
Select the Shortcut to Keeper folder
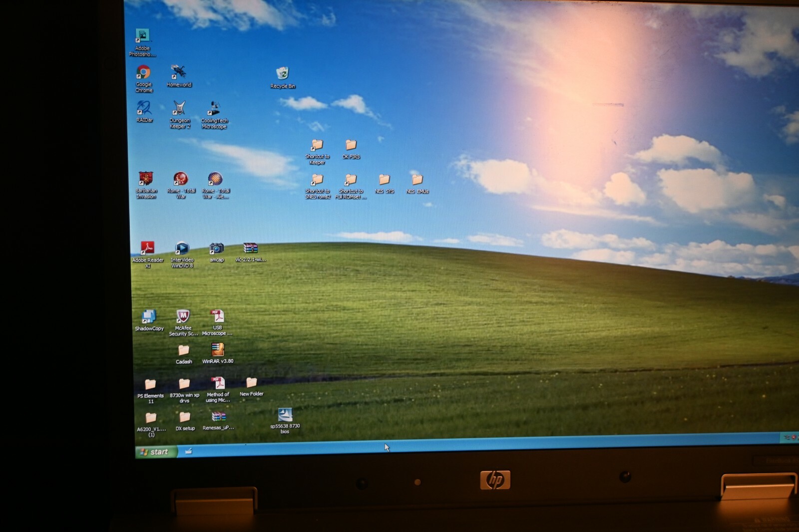pyautogui.click(x=317, y=152)
